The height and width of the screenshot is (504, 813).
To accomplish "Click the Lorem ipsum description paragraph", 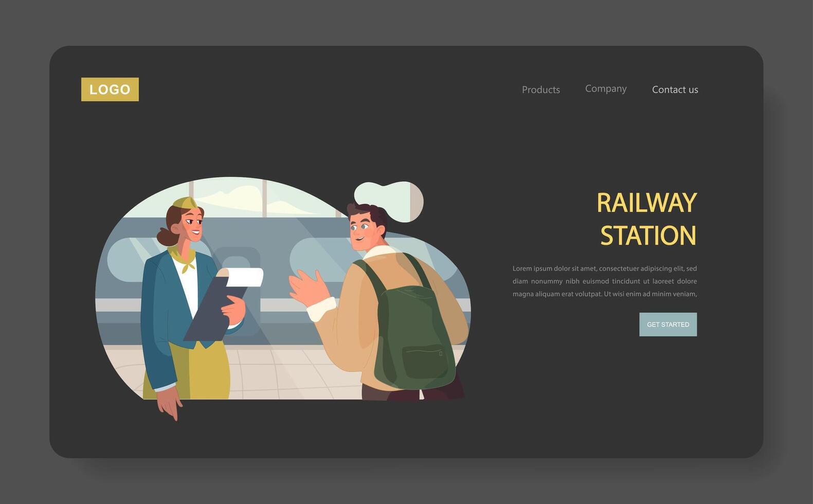I will [x=605, y=281].
